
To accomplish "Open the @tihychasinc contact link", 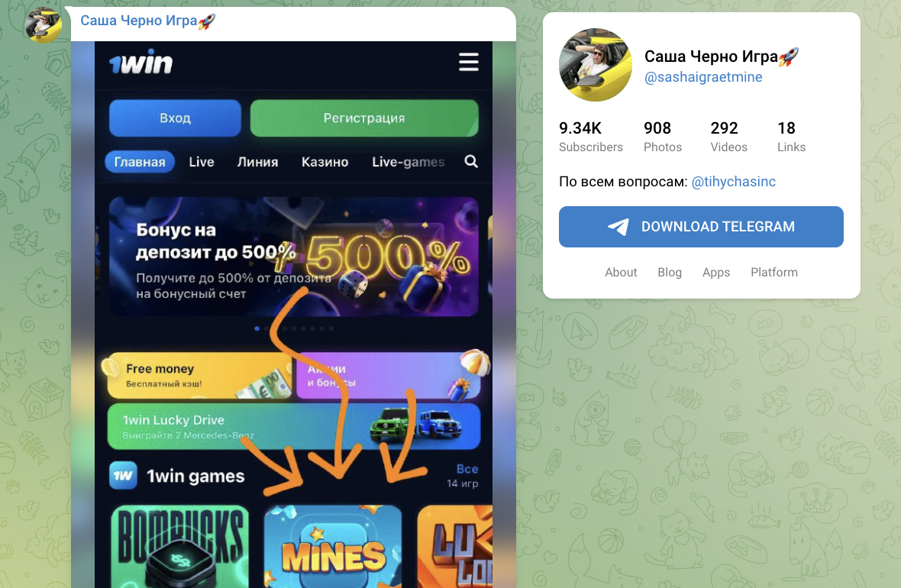I will (x=733, y=182).
